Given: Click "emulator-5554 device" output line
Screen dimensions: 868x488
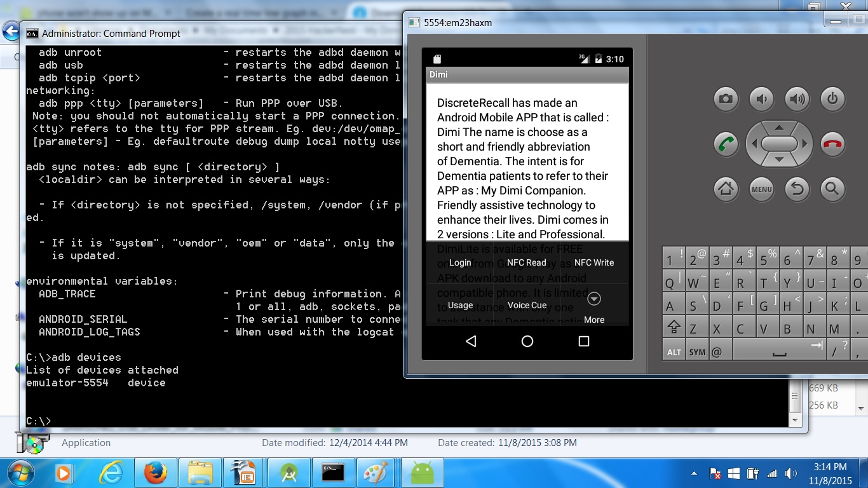Looking at the screenshot, I should 96,383.
